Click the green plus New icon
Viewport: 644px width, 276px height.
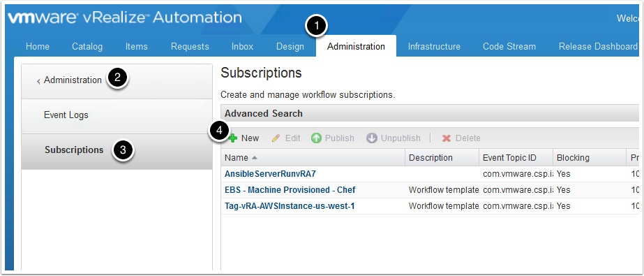(233, 138)
